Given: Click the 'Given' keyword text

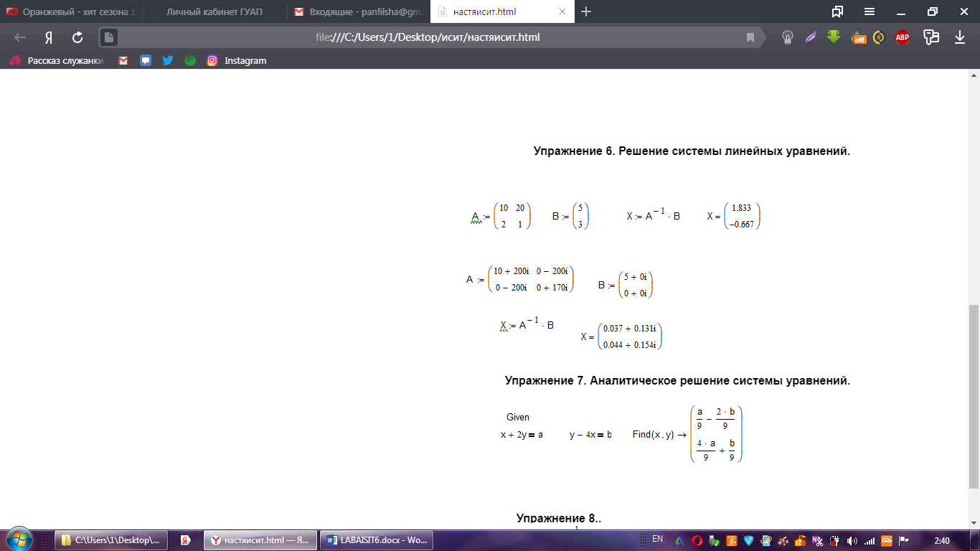Looking at the screenshot, I should [518, 417].
